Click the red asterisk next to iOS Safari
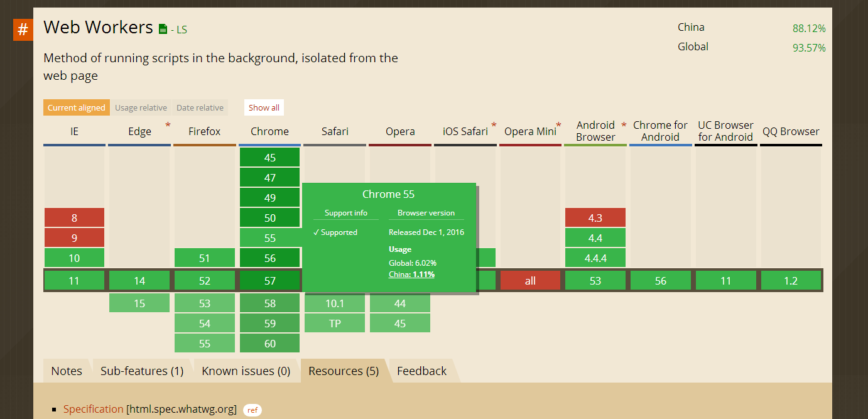This screenshot has height=419, width=868. point(494,126)
